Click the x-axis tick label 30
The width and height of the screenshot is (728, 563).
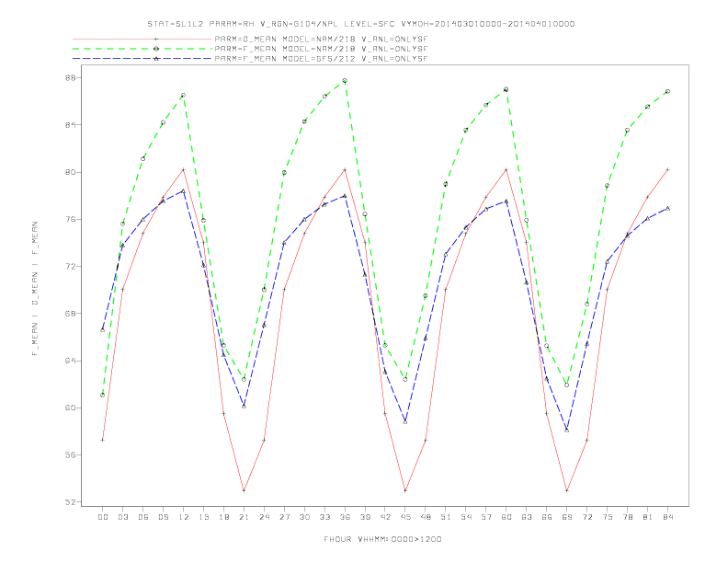[x=304, y=517]
